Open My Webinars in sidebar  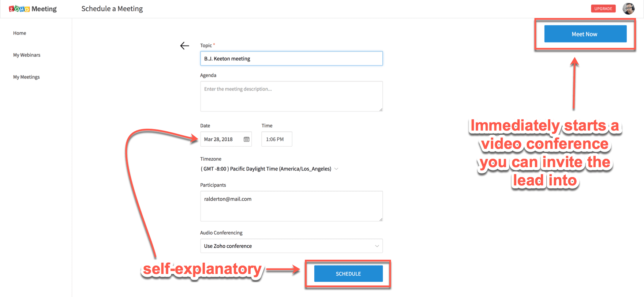[27, 55]
